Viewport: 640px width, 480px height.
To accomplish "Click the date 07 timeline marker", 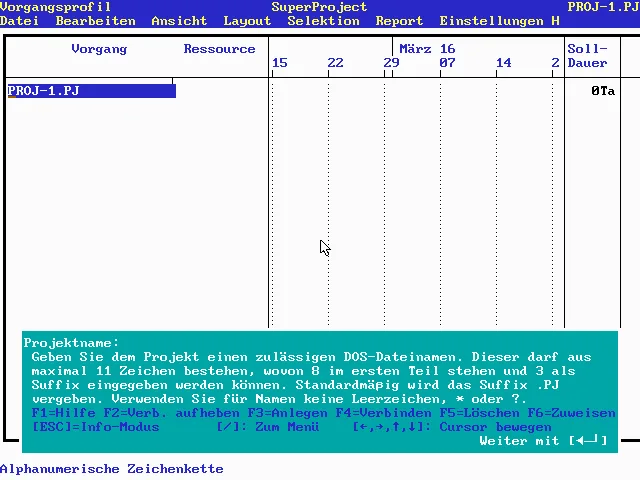I will tap(447, 63).
